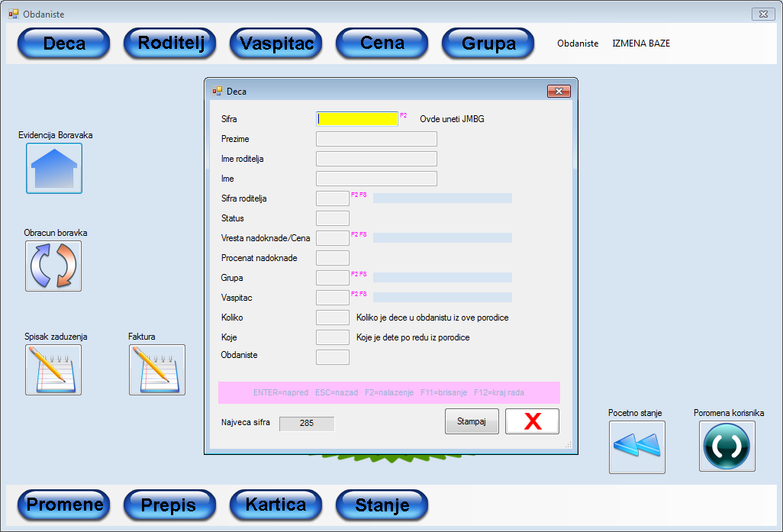Click Pocetno stanje rewind arrows icon
Viewport: 783px width, 532px height.
tap(637, 447)
